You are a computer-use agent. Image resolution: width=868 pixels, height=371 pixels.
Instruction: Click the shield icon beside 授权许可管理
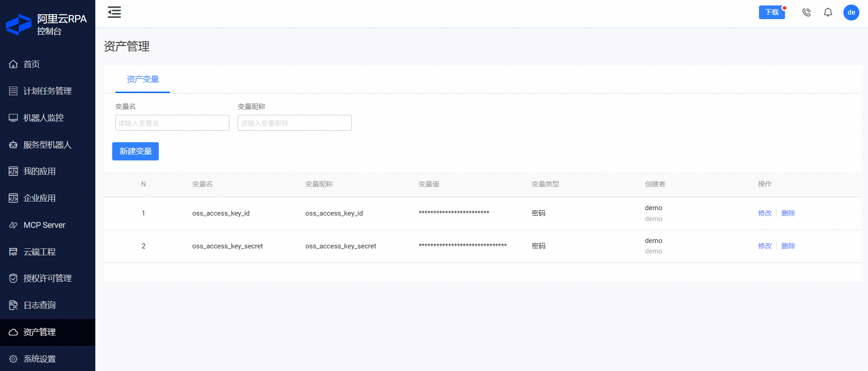pos(13,278)
